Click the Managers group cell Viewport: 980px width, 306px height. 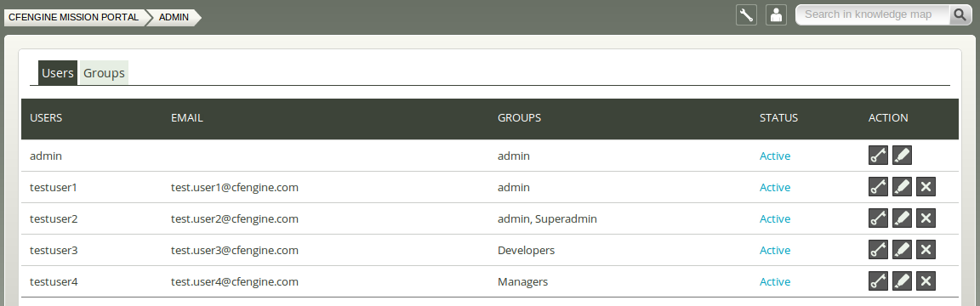522,281
